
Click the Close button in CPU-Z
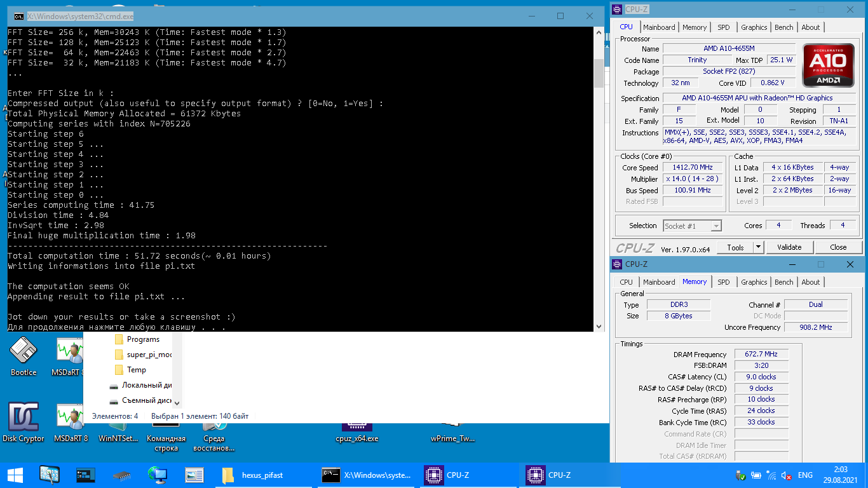[838, 247]
